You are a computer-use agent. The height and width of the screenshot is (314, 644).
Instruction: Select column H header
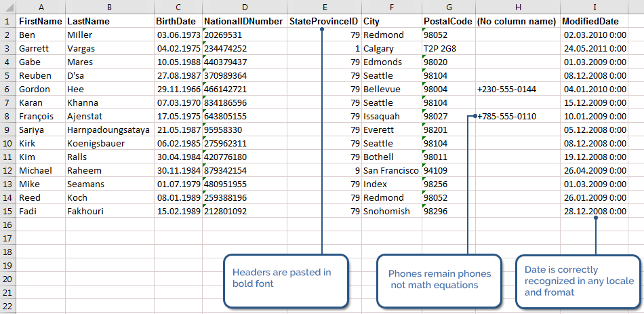click(x=519, y=7)
